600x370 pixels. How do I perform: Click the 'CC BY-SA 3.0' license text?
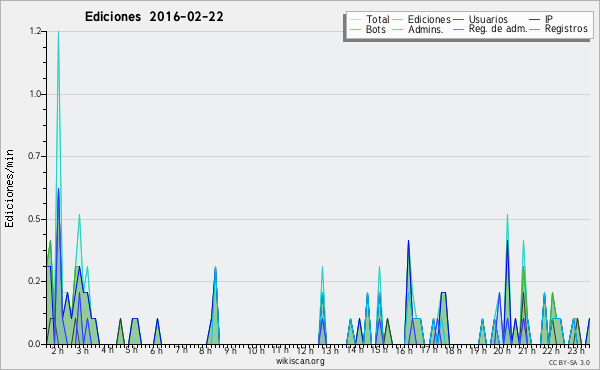(569, 362)
